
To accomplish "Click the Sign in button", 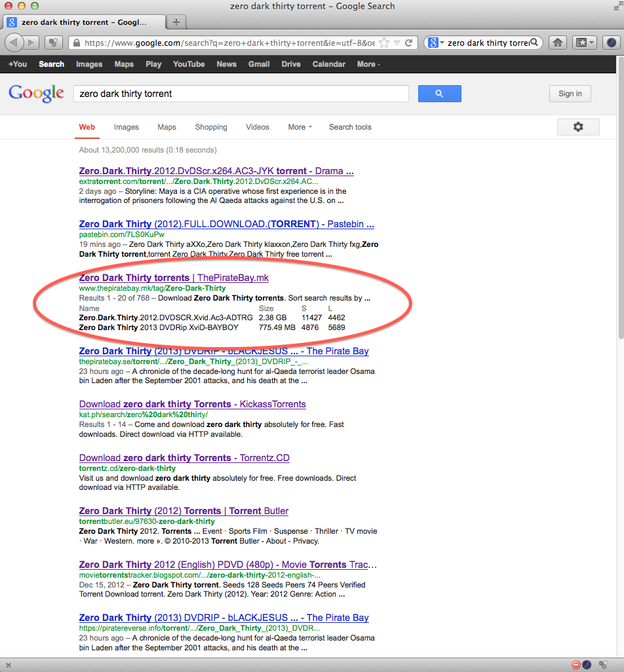I will point(570,94).
